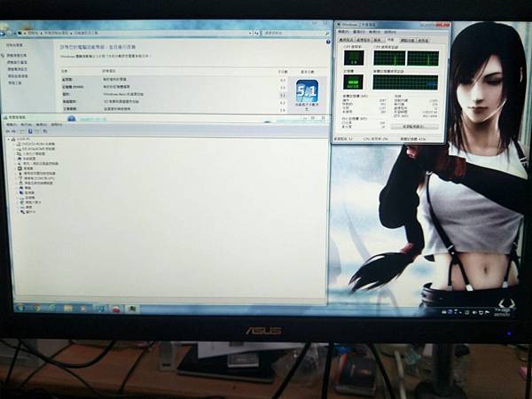Select the Ports (COM & LPT) category
532x399 pixels.
click(x=37, y=178)
